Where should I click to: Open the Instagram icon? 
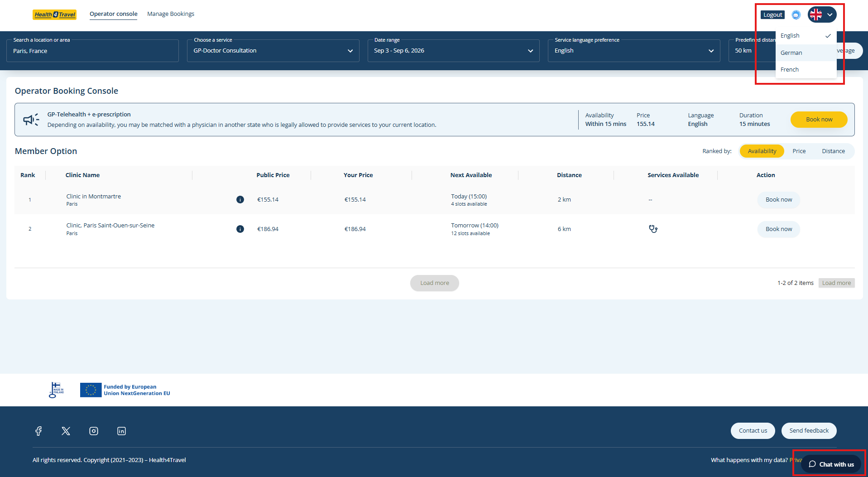[x=94, y=431]
